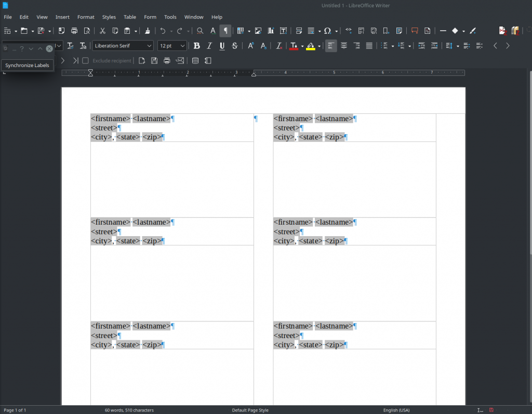Image resolution: width=532 pixels, height=414 pixels.
Task: Open the Styles menu
Action: point(109,17)
